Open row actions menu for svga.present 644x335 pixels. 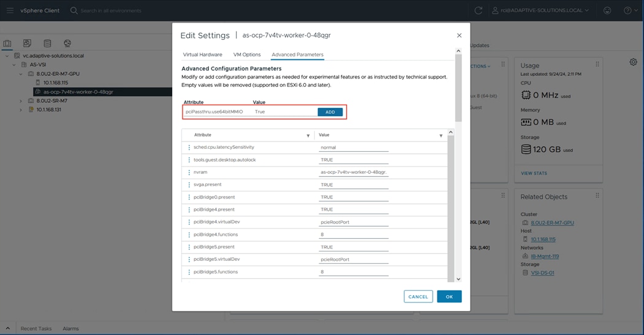click(189, 185)
